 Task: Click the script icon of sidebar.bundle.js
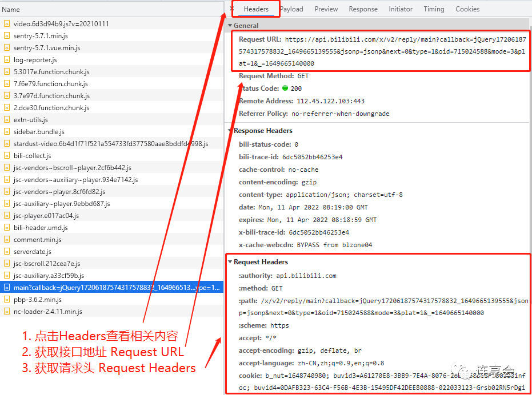point(6,131)
